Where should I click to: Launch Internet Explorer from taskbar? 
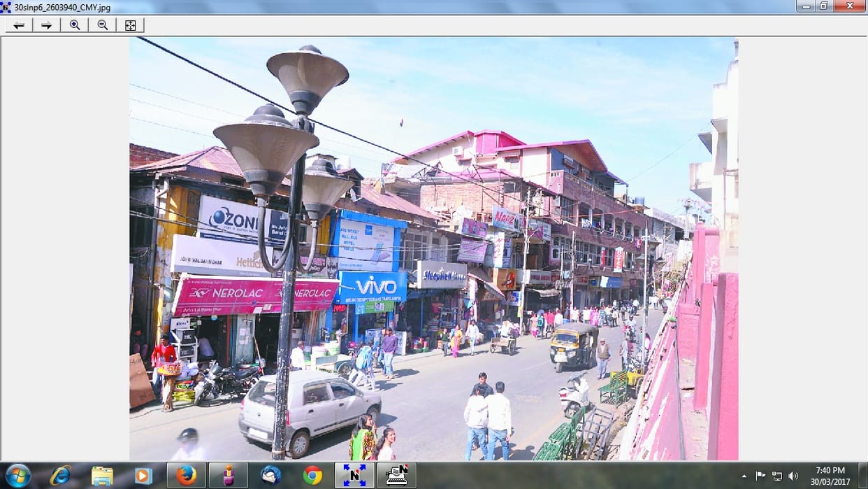click(61, 476)
